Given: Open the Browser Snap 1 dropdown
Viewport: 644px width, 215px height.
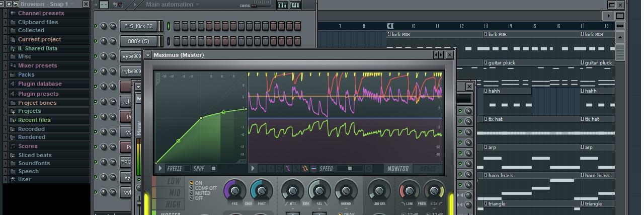Looking at the screenshot, I should click(72, 4).
